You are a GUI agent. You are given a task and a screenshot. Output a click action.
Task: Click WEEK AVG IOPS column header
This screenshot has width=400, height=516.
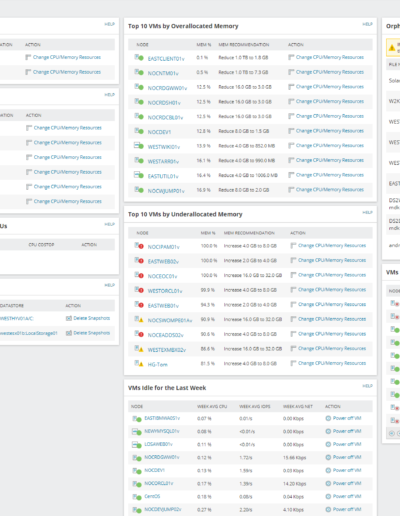[x=255, y=407]
